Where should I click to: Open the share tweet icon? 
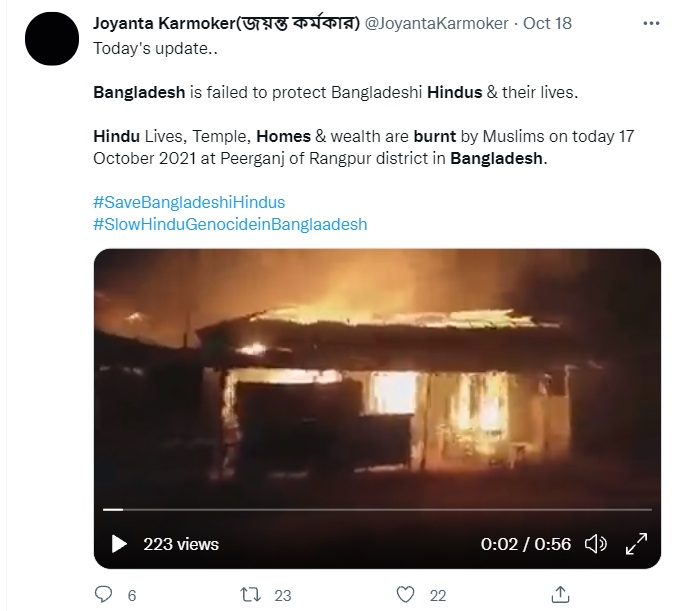point(560,595)
